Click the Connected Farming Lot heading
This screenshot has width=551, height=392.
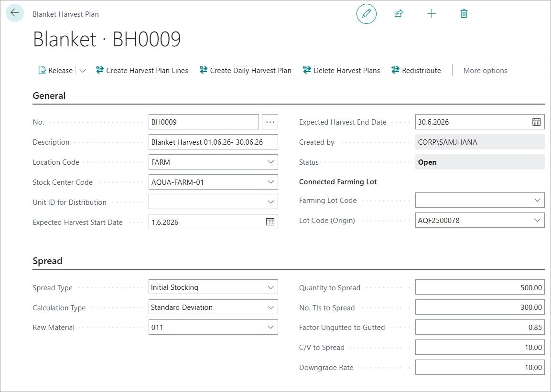(338, 182)
